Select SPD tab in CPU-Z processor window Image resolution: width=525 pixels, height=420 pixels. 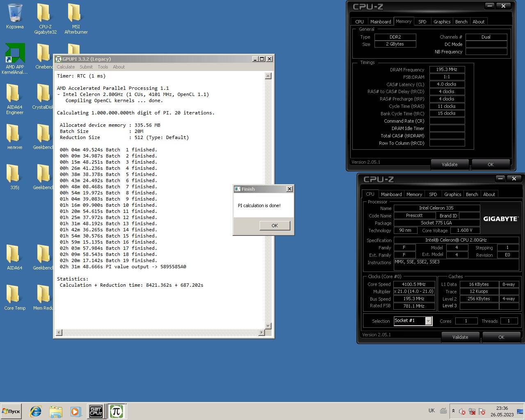pos(433,194)
